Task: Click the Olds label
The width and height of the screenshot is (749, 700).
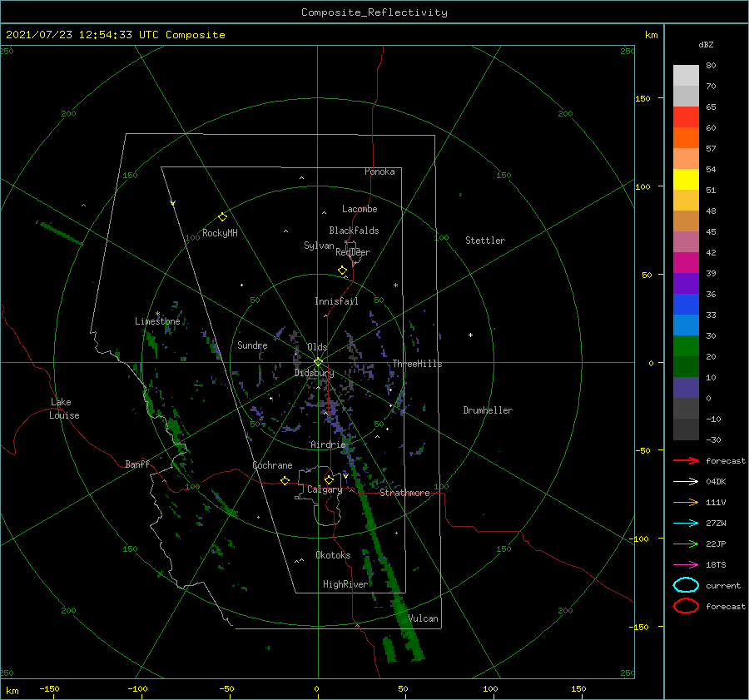Action: tap(317, 347)
